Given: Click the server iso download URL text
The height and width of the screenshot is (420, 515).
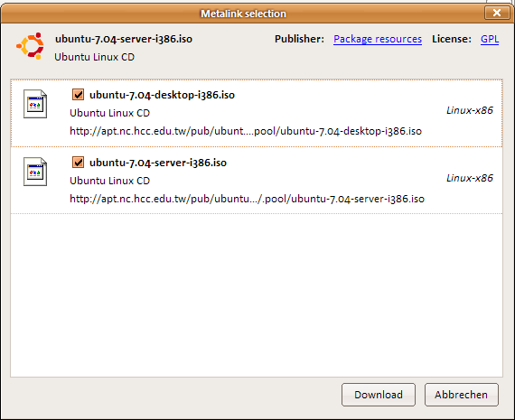Looking at the screenshot, I should tap(247, 199).
